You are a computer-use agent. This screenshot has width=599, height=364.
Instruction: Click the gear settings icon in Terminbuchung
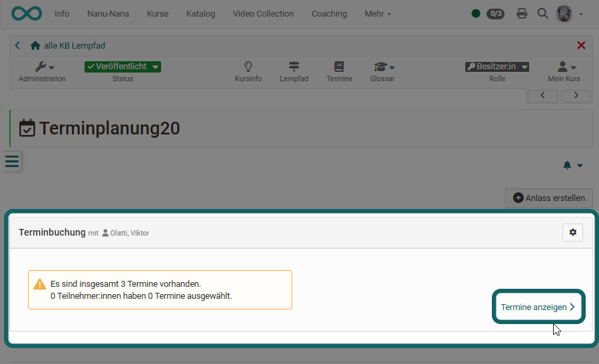click(x=572, y=232)
